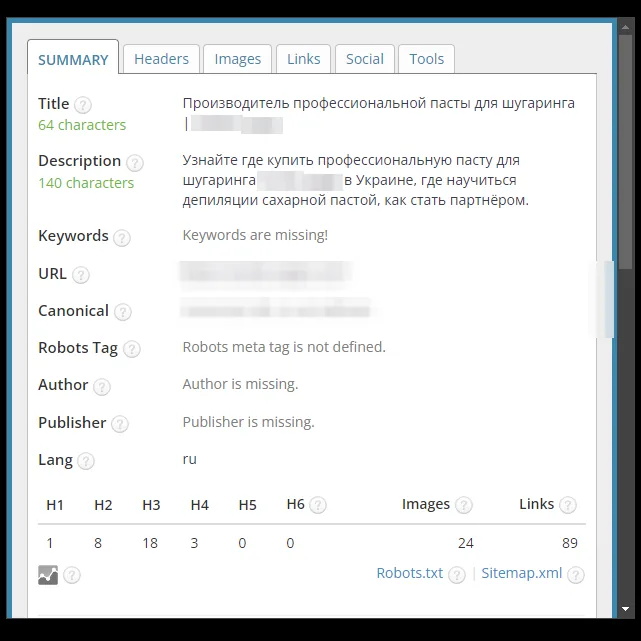Click the help icon next to Lang

click(86, 461)
